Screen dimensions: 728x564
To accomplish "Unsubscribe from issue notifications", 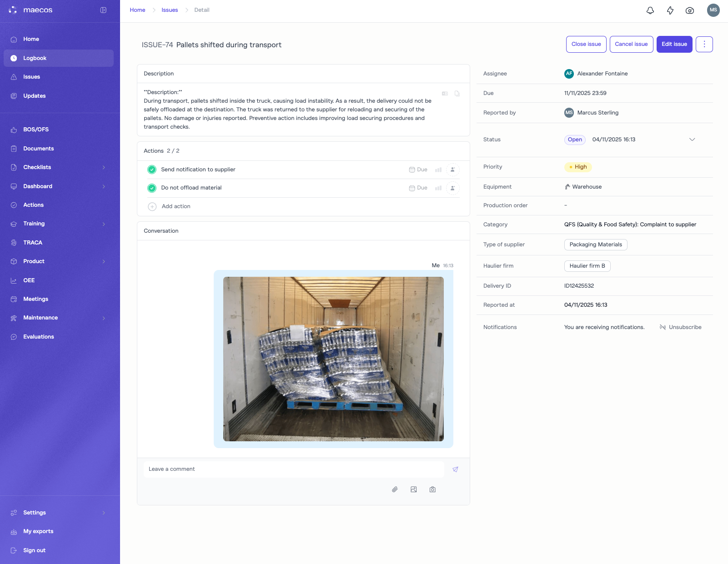I will tap(681, 327).
